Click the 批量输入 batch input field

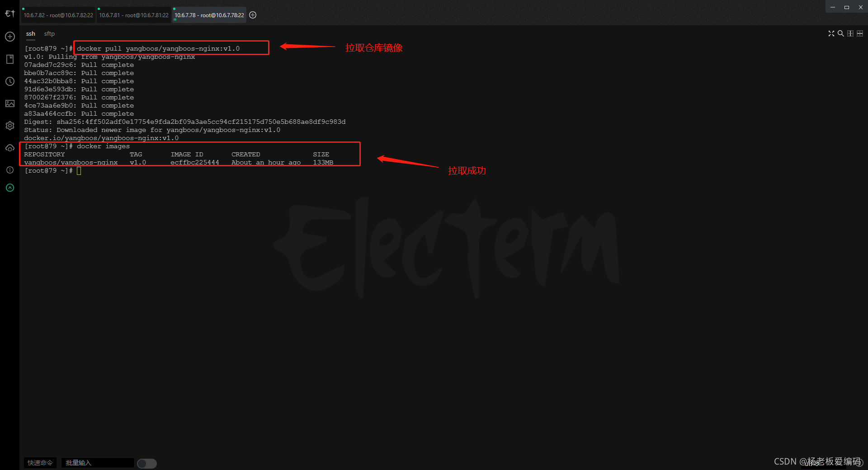point(98,463)
